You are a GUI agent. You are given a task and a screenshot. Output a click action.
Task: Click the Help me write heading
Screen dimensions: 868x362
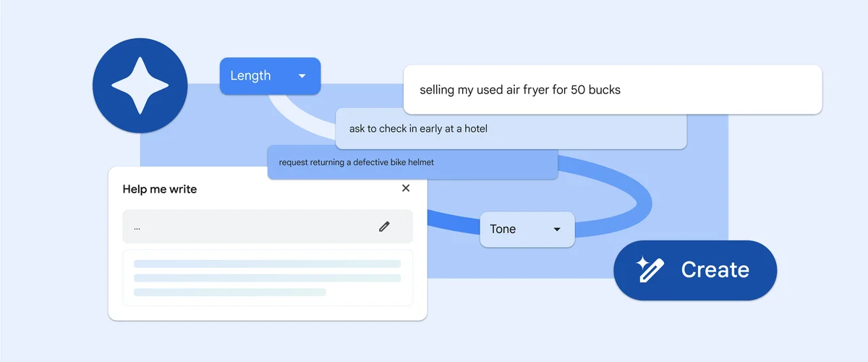point(160,189)
